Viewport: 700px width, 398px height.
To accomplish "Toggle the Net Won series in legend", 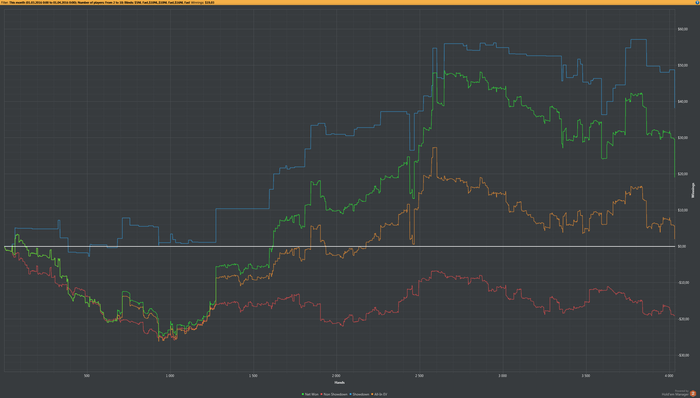I will click(x=310, y=394).
